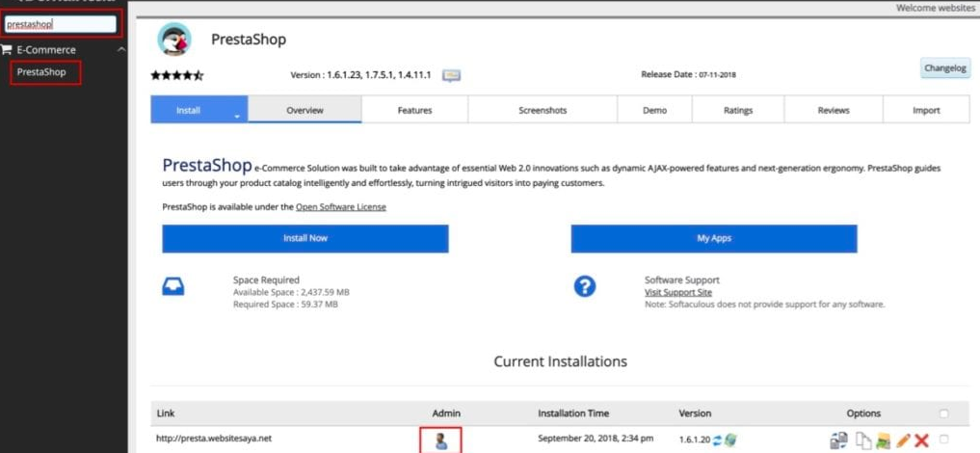
Task: Click the Changelog button
Action: click(945, 68)
